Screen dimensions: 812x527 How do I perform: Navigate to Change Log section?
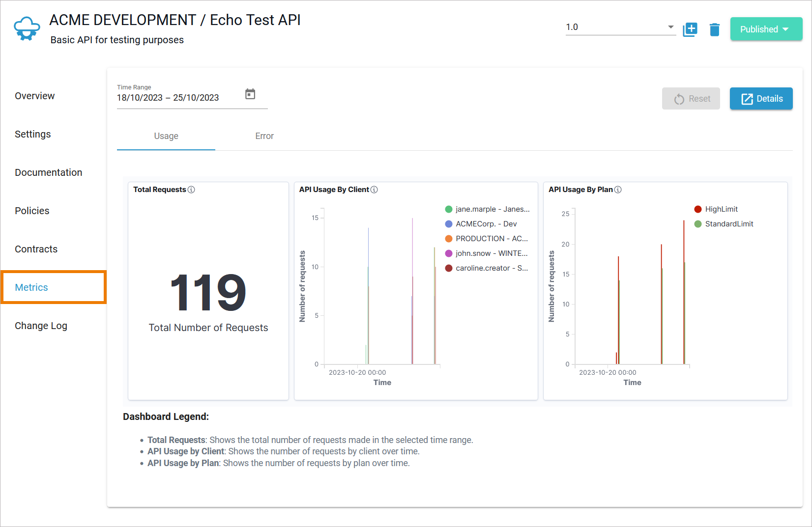pyautogui.click(x=41, y=325)
